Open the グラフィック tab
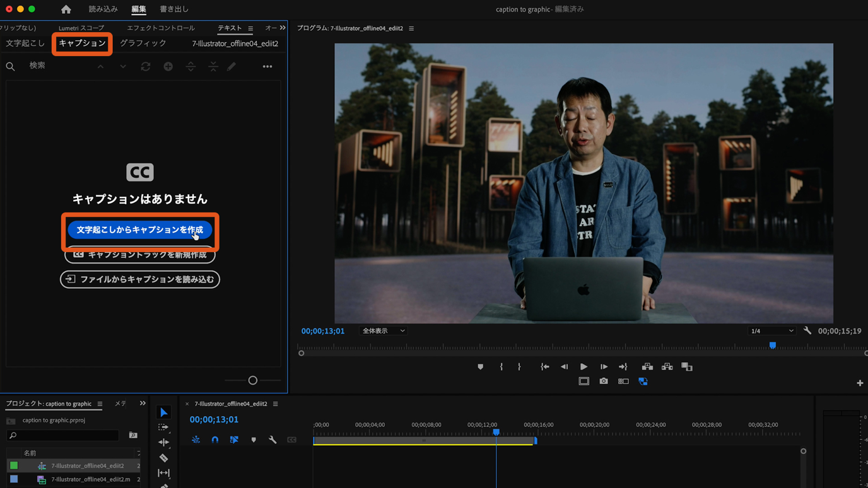This screenshot has width=868, height=488. pos(143,44)
